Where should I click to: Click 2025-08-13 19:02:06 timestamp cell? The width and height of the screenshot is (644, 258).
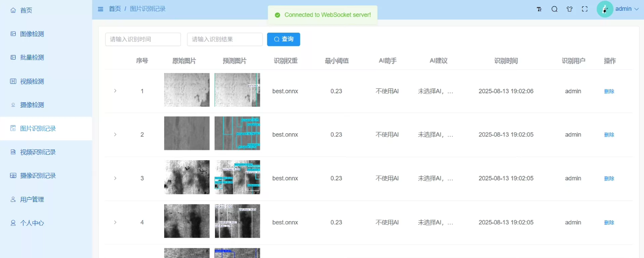pos(506,91)
